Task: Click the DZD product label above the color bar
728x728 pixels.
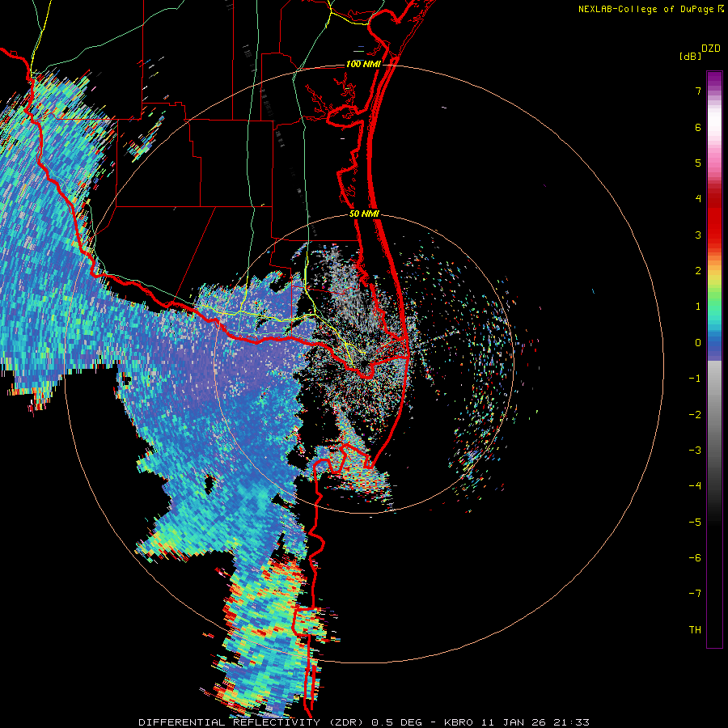Action: (x=711, y=49)
